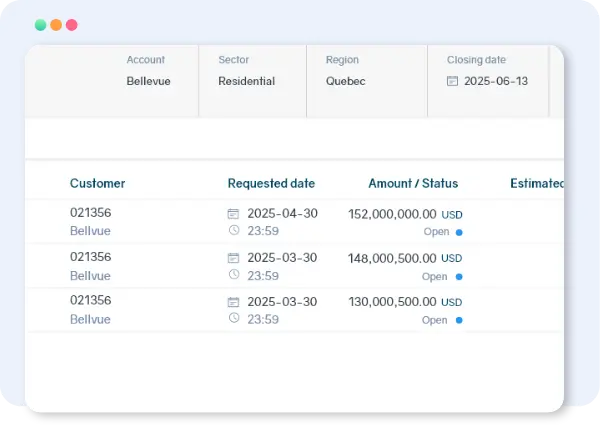Expand the Sector filter showing Residential

pos(246,81)
